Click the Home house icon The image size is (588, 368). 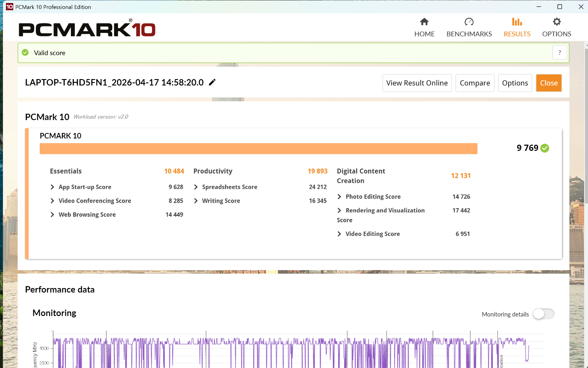(424, 22)
